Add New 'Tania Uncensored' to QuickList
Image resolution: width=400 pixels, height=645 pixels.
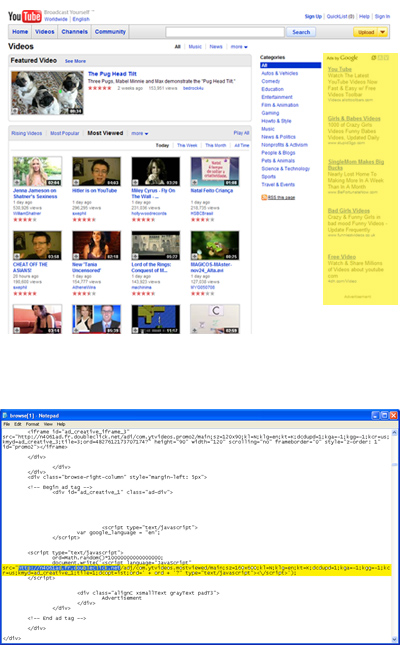[76, 256]
